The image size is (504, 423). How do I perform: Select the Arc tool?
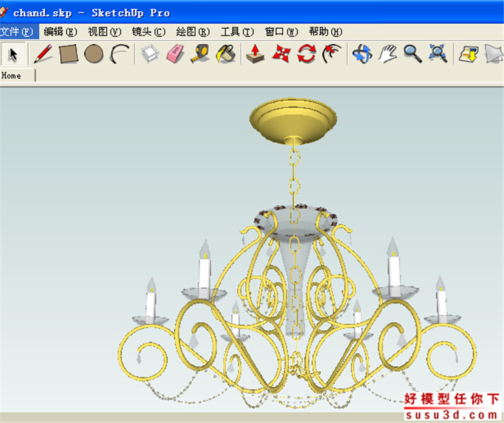coord(119,54)
